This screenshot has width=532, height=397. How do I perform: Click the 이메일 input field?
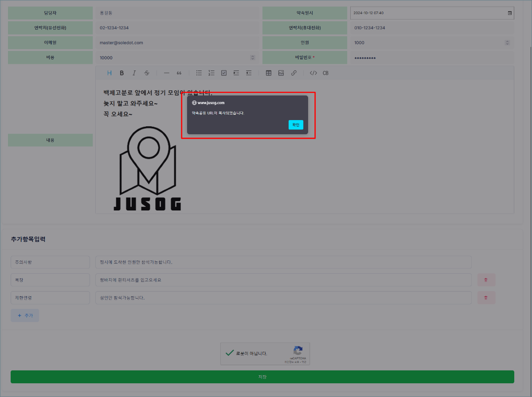[x=177, y=43]
